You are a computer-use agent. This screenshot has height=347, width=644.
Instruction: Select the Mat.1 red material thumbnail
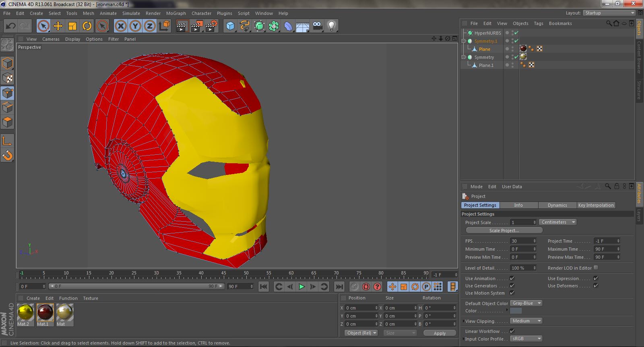tap(45, 313)
